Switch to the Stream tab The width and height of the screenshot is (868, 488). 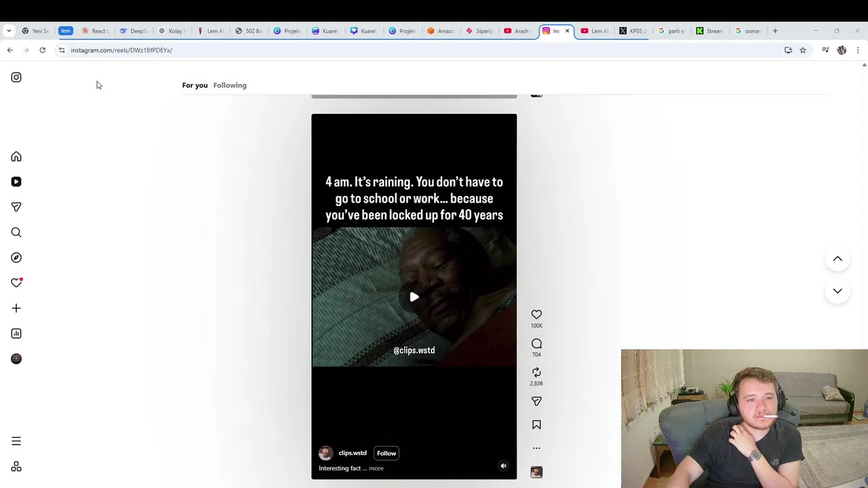click(x=710, y=30)
